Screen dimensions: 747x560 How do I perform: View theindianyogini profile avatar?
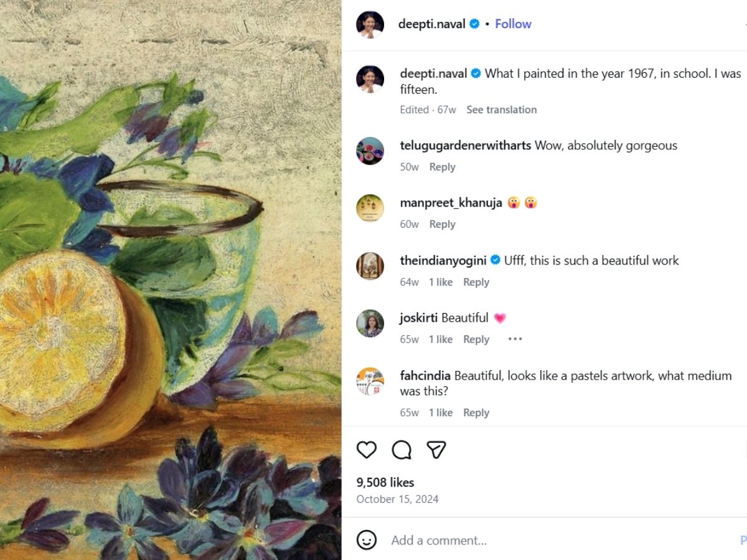(x=370, y=266)
